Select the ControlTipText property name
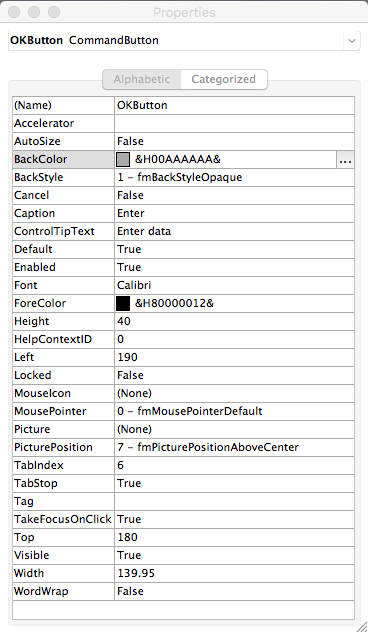The width and height of the screenshot is (368, 633). coord(63,231)
